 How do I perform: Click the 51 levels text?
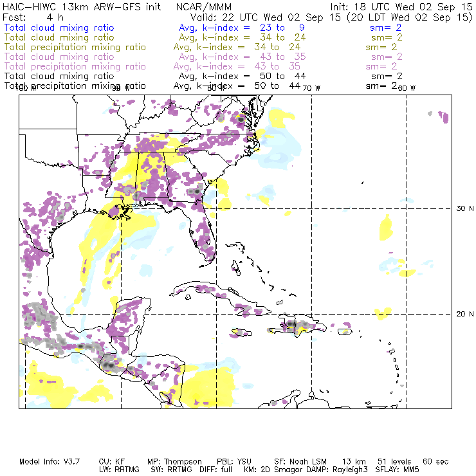pyautogui.click(x=394, y=462)
